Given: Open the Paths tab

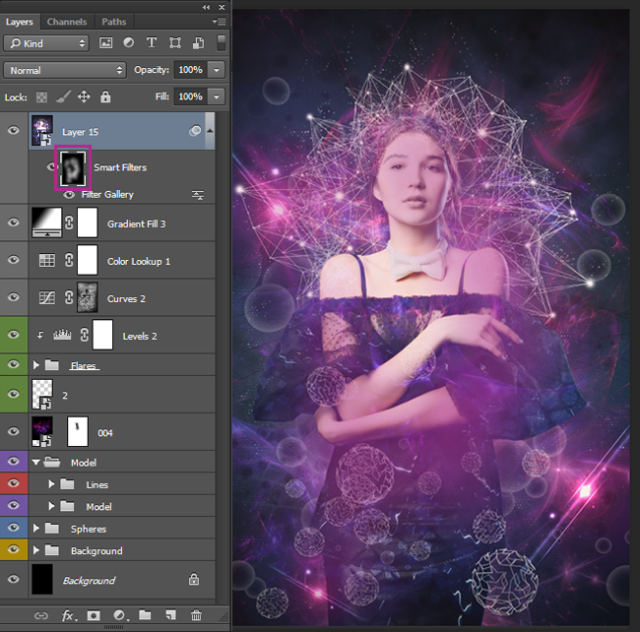Looking at the screenshot, I should 113,21.
